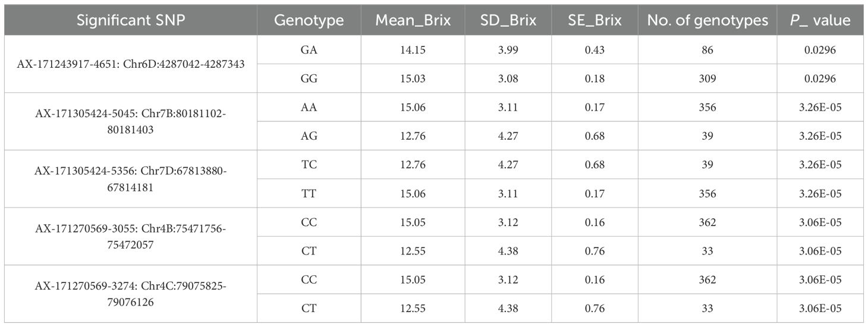868x327 pixels.
Task: Click the Chr4C SNP cell AX-171270569-3274
Action: click(131, 294)
